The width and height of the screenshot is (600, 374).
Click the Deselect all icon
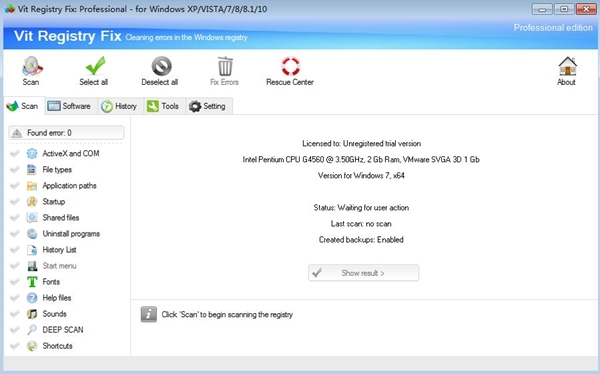pyautogui.click(x=161, y=66)
